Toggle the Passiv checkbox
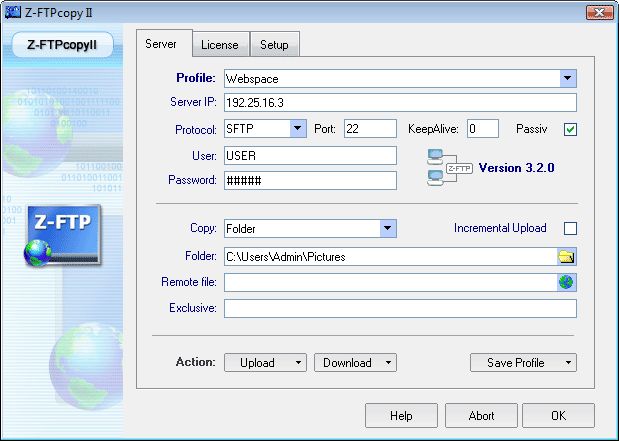Image resolution: width=619 pixels, height=441 pixels. point(570,129)
